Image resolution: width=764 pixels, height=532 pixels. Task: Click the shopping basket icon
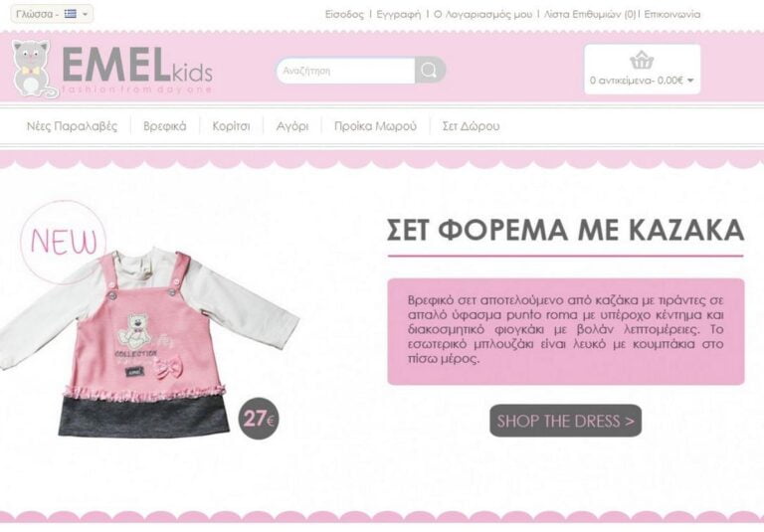[x=642, y=61]
